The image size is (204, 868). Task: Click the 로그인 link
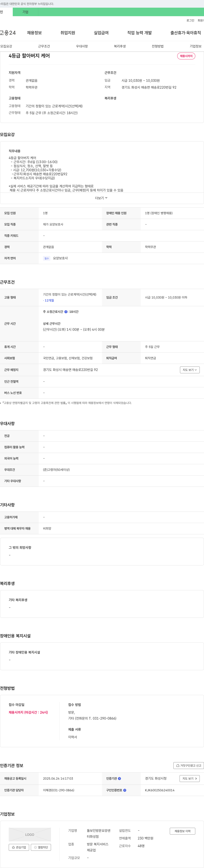(190, 21)
